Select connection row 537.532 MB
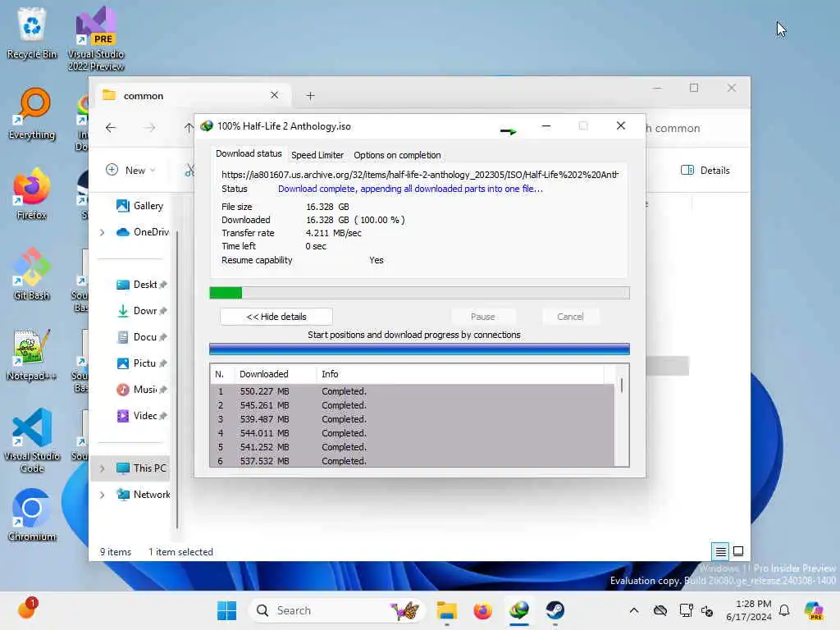 point(412,461)
